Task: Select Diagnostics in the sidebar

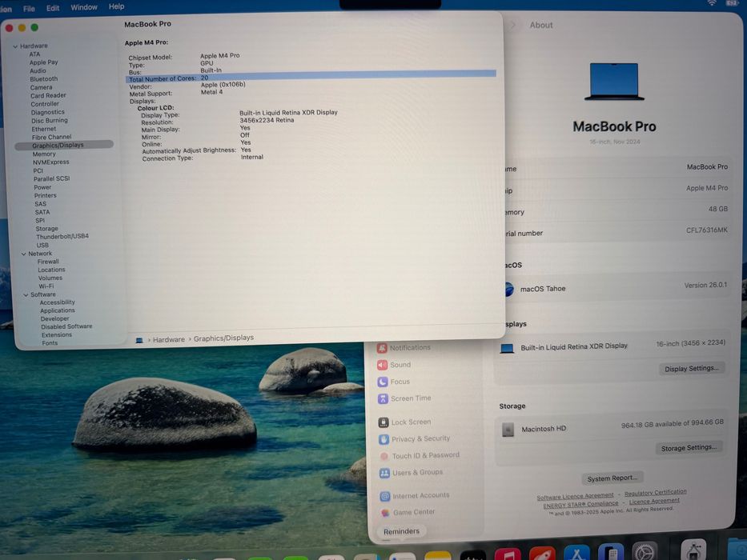Action: click(x=48, y=112)
